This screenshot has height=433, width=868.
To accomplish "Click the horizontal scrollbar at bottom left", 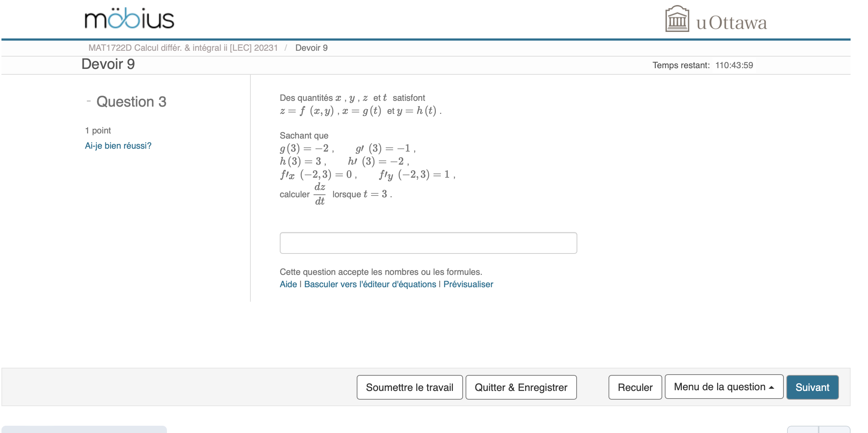I will (83, 430).
